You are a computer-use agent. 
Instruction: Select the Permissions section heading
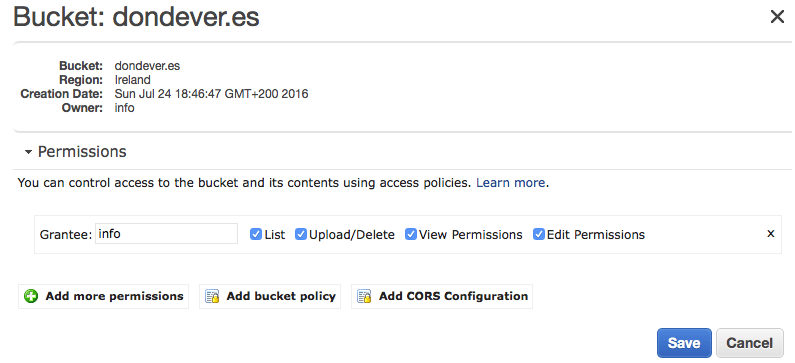[x=82, y=152]
